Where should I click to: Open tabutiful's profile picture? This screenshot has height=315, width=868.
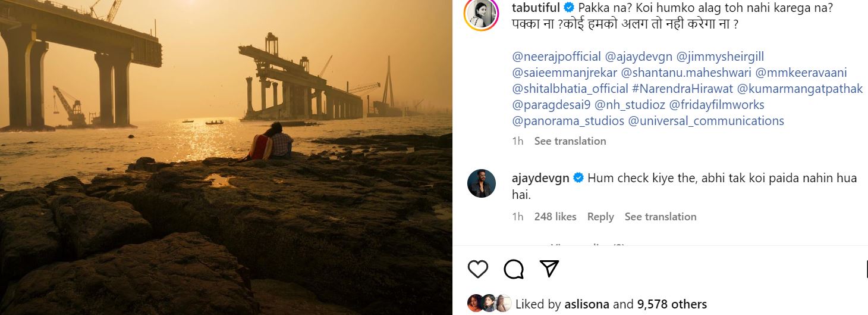coord(481,14)
